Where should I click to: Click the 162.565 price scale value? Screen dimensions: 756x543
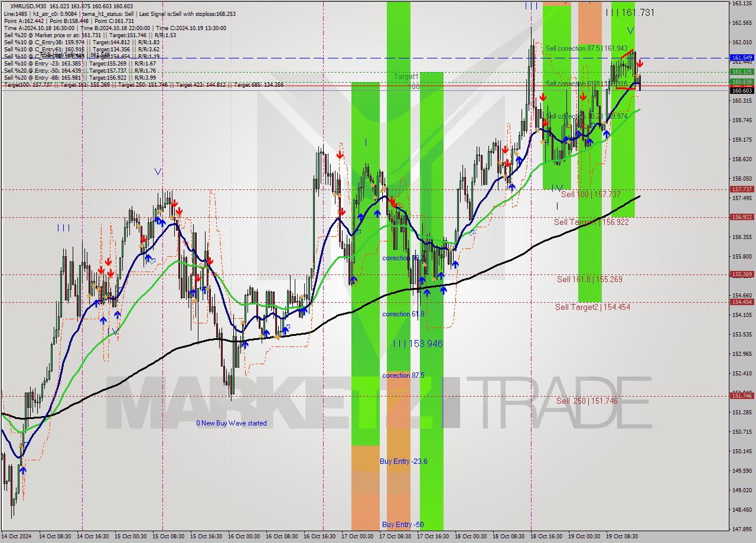(742, 23)
